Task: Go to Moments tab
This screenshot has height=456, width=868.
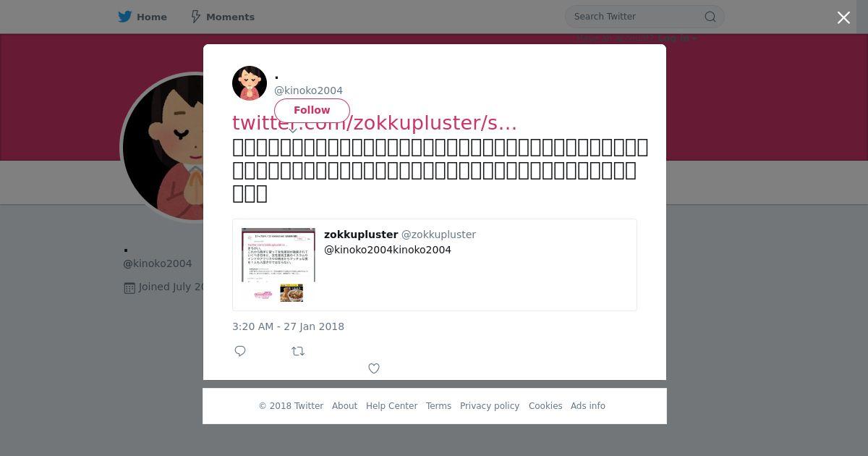Action: click(x=222, y=17)
